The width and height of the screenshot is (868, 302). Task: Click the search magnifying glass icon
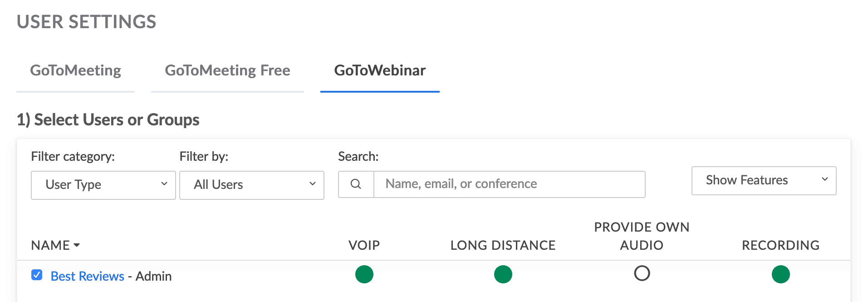pos(357,184)
